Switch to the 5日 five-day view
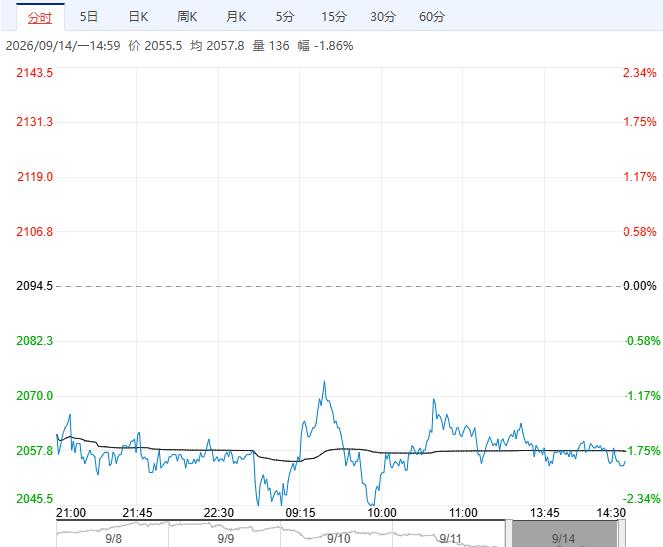663x547 pixels. coord(89,17)
